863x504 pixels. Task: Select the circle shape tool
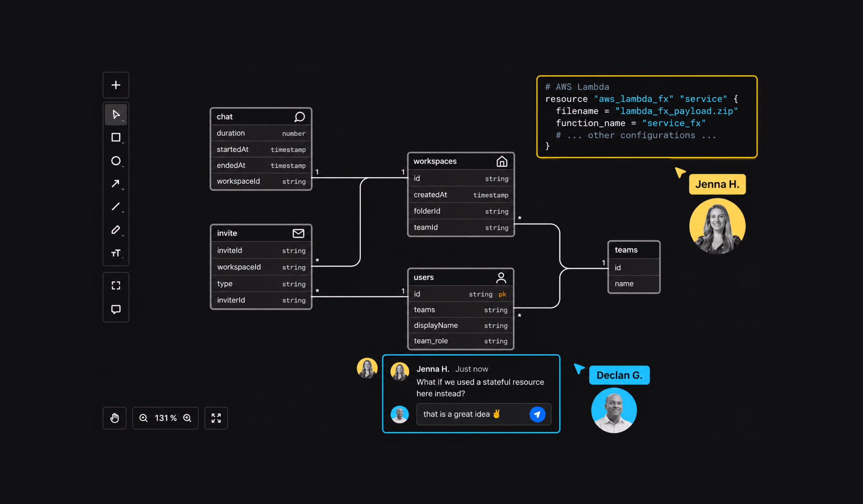[116, 161]
